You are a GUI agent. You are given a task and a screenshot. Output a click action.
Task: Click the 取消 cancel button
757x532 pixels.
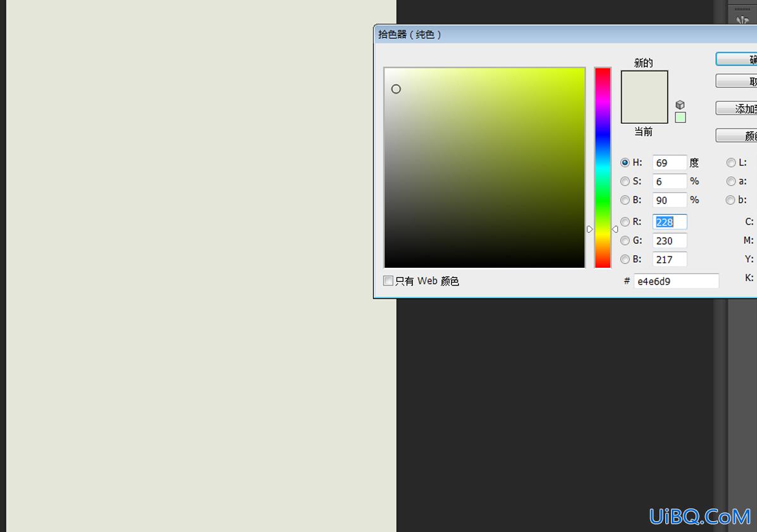click(x=736, y=82)
